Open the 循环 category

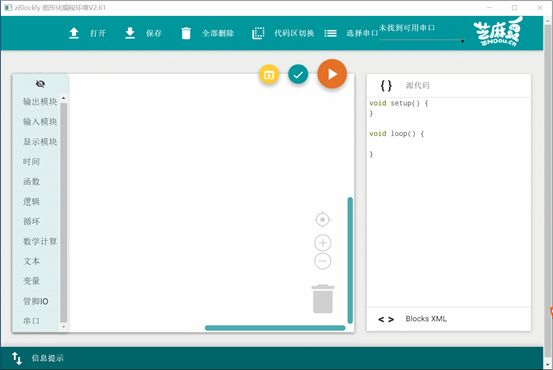click(x=31, y=222)
